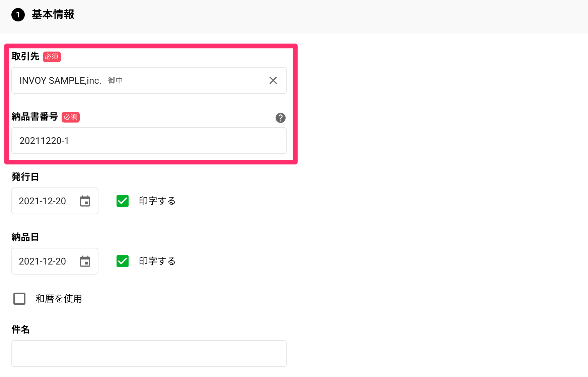
Task: Click the 印字する label beside 納品日
Action: (x=157, y=261)
